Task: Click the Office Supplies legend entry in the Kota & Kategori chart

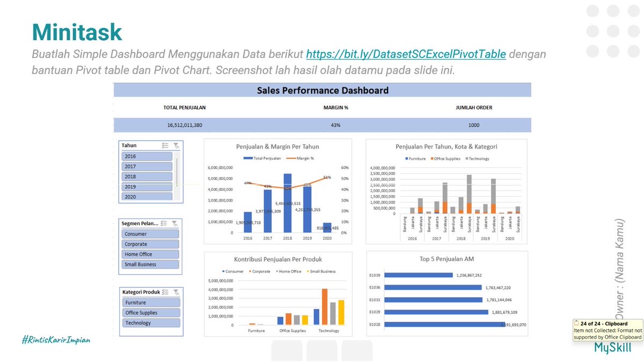Action: point(446,159)
